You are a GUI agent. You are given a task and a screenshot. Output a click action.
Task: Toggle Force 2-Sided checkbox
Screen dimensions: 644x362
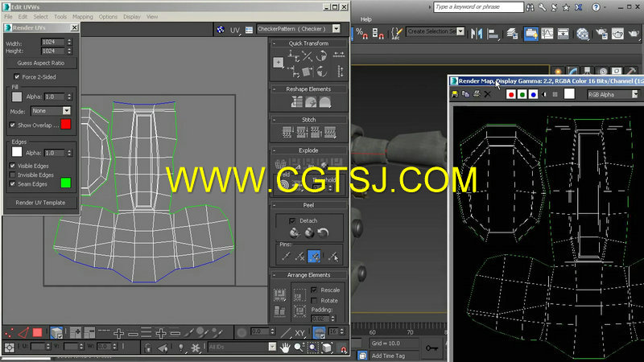(17, 76)
